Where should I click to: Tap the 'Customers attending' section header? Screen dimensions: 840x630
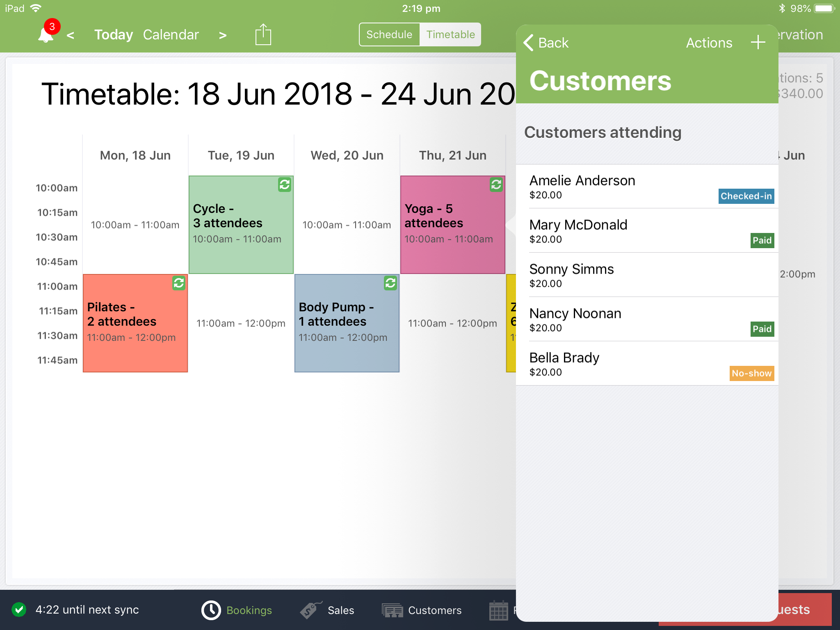603,132
